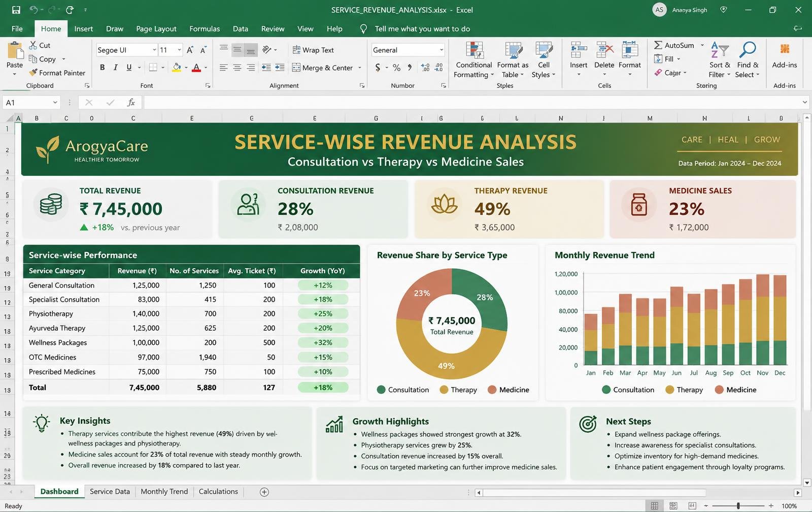Click the Cut scissors icon
The width and height of the screenshot is (812, 512).
click(x=33, y=45)
